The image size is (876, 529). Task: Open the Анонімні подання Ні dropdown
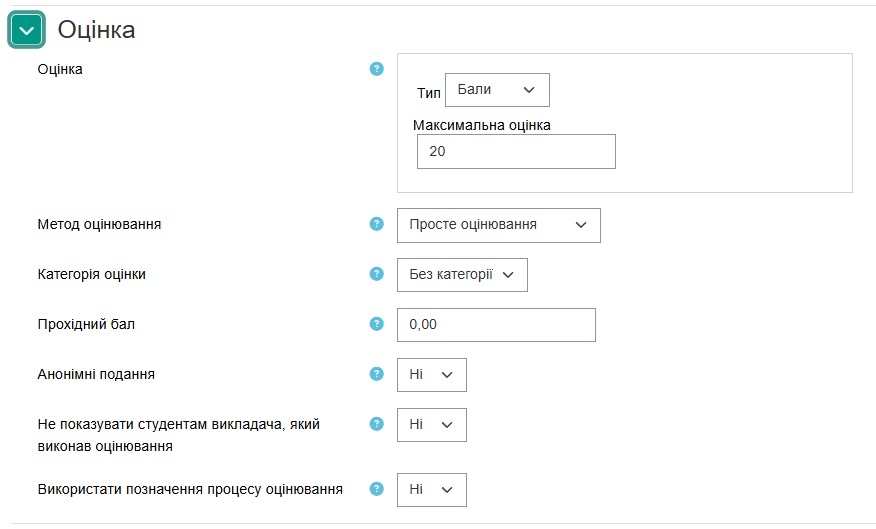(431, 375)
